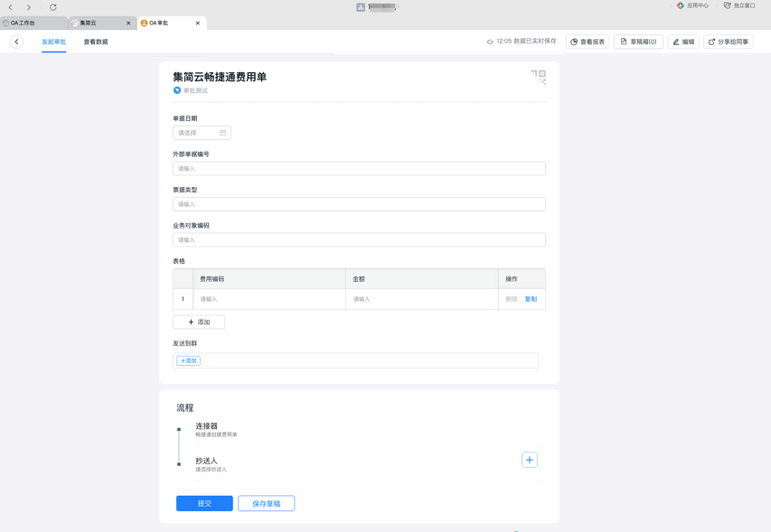Click the calendar icon in 单据日期

(x=222, y=133)
